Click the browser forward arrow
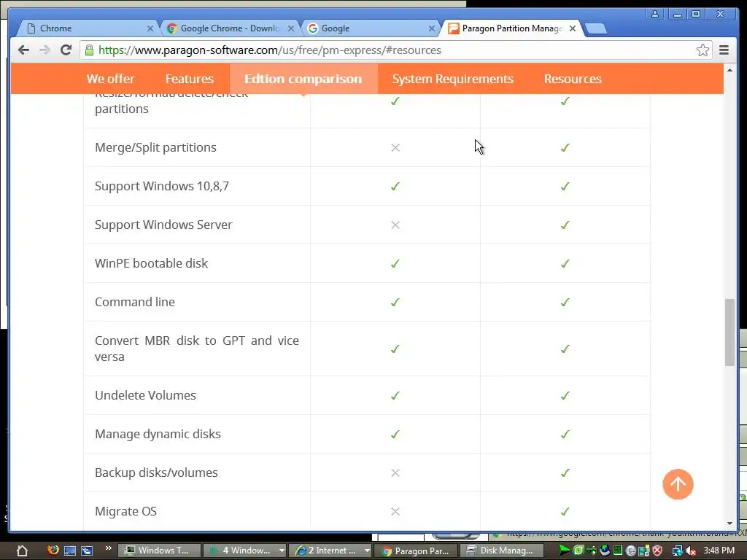747x560 pixels. 44,50
